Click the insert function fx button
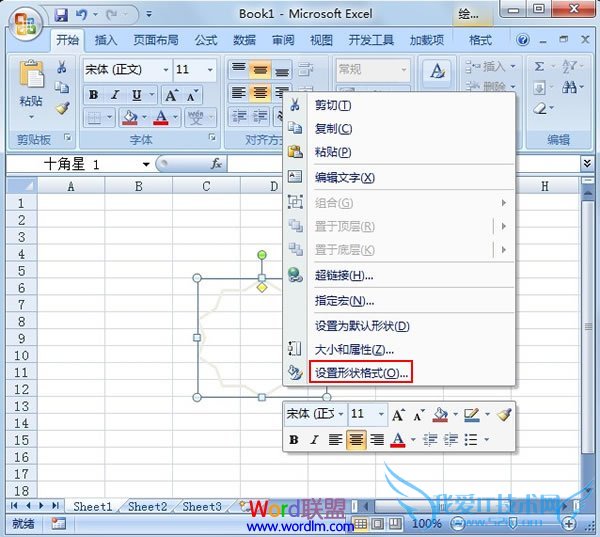The height and width of the screenshot is (537, 600). pos(216,164)
